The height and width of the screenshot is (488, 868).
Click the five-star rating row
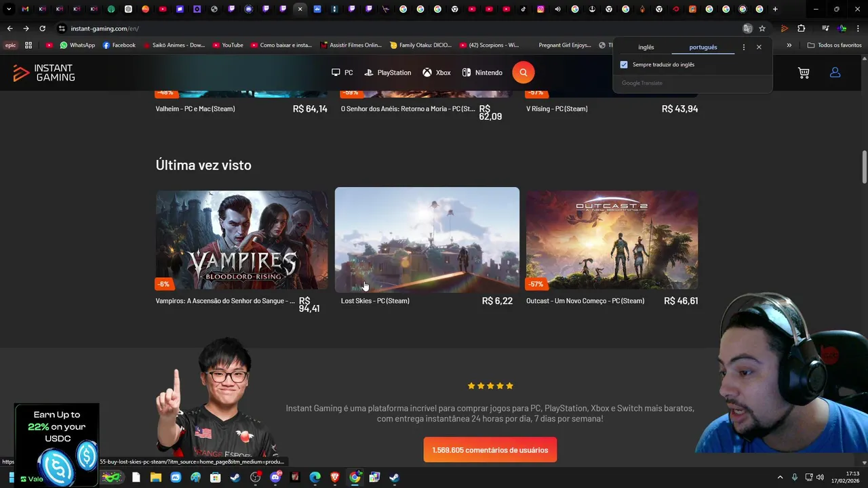(490, 386)
